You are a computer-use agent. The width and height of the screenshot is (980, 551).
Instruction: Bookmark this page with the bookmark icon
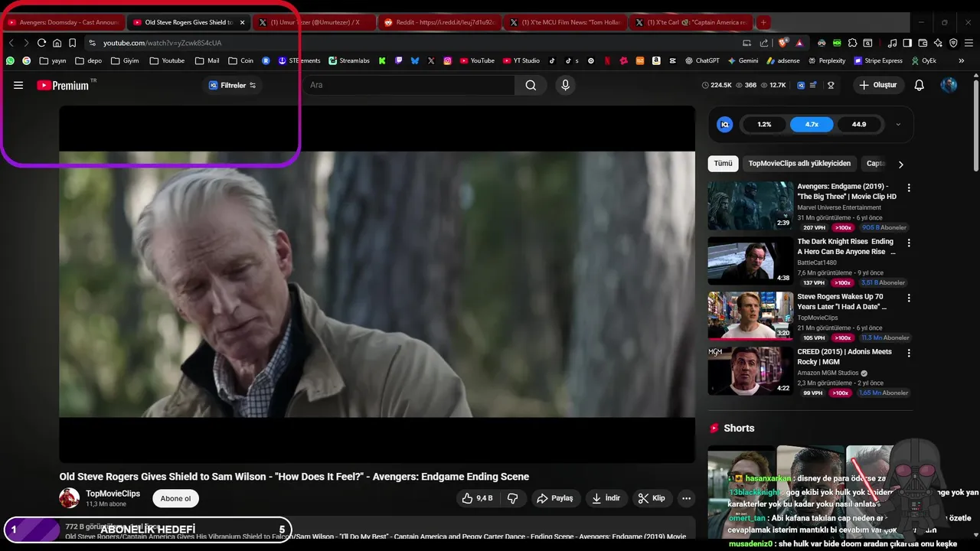point(72,43)
